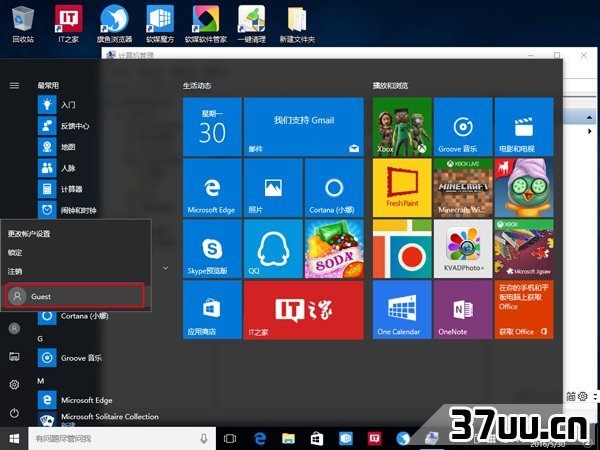Click the 最常用 header in the app list
The width and height of the screenshot is (600, 450).
point(48,85)
